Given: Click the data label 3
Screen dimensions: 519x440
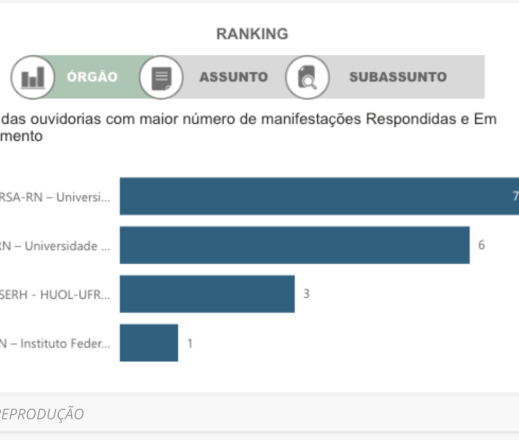Looking at the screenshot, I should pos(307,294).
